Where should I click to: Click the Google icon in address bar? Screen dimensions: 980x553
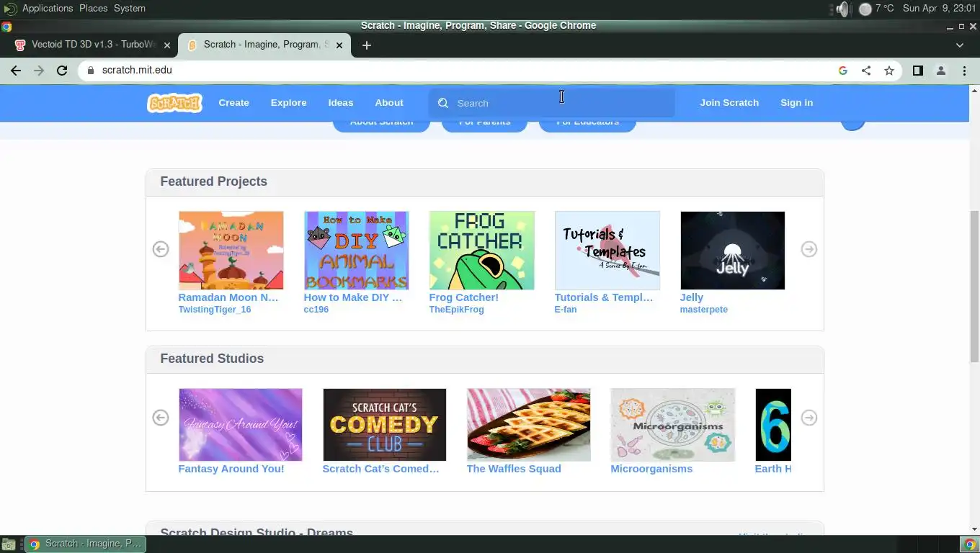coord(843,71)
